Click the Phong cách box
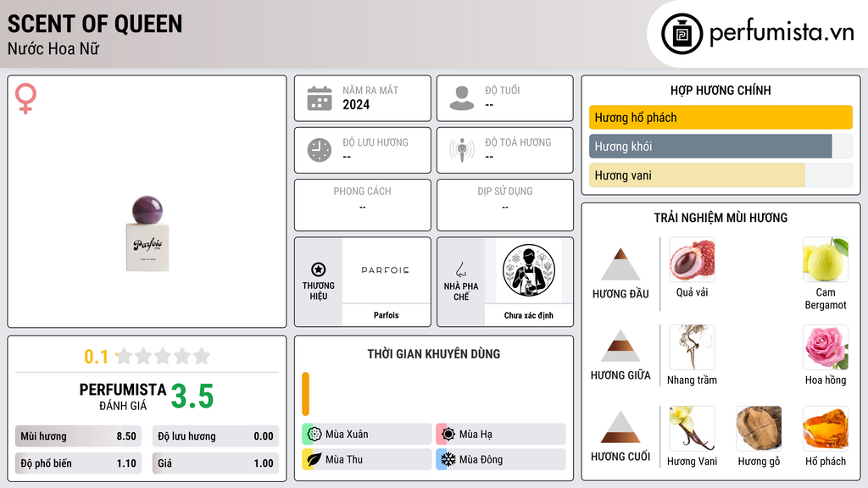This screenshot has height=488, width=868. pyautogui.click(x=363, y=205)
